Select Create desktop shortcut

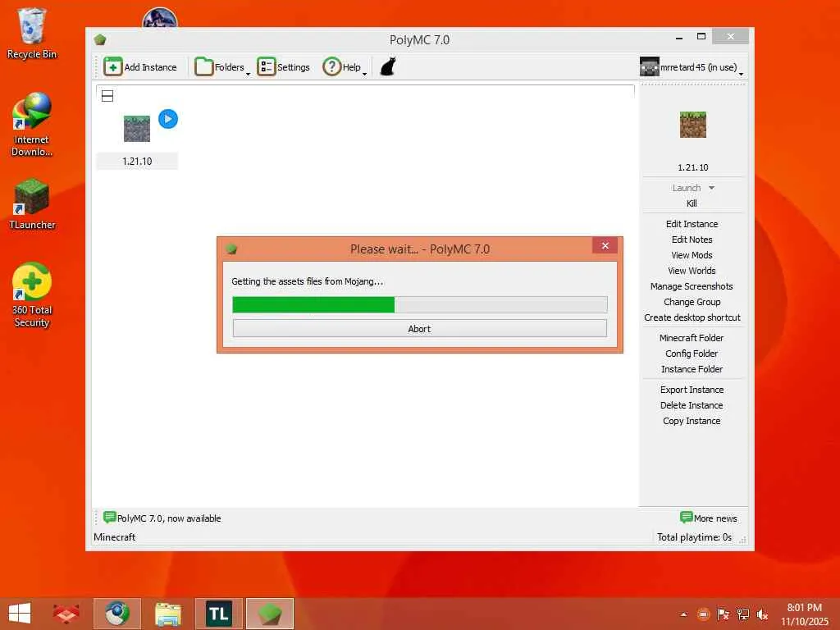(x=692, y=317)
